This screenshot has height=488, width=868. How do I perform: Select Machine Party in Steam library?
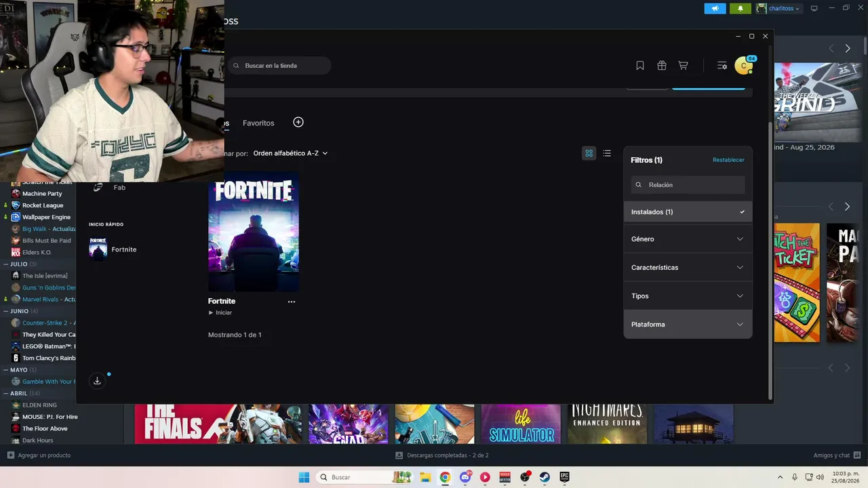tap(42, 194)
